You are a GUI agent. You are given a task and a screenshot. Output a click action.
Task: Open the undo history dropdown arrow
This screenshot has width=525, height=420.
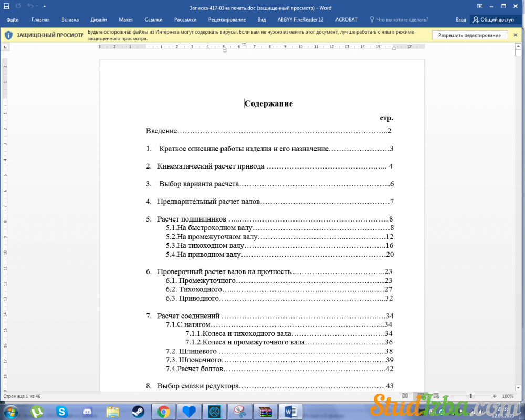pyautogui.click(x=36, y=6)
